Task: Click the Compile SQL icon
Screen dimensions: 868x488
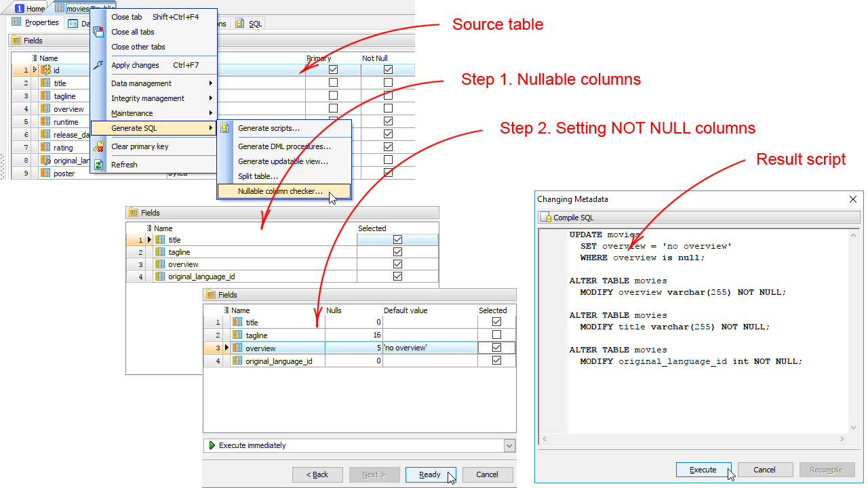Action: (x=546, y=218)
